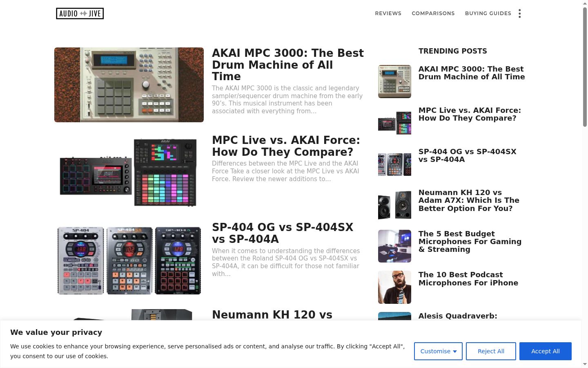
Task: Open trending thumbnail for SP-404 comparison
Action: click(394, 164)
